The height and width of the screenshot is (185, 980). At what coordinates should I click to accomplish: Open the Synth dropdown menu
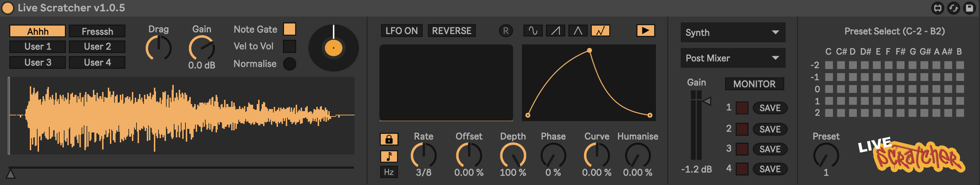coord(732,33)
